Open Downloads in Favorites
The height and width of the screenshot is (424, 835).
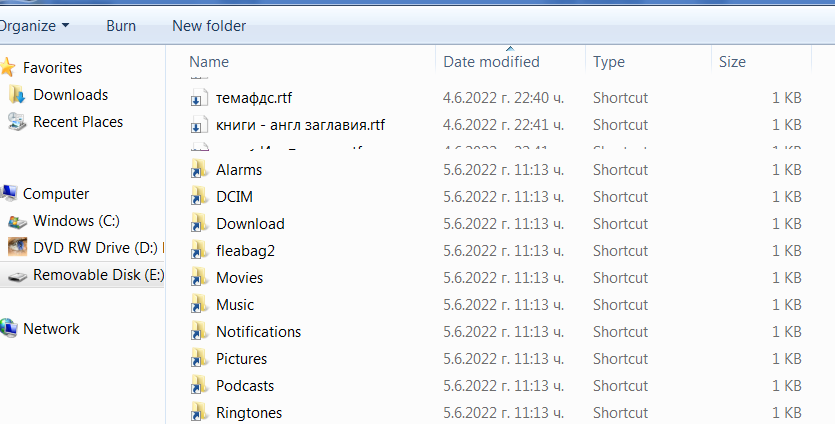[x=70, y=95]
